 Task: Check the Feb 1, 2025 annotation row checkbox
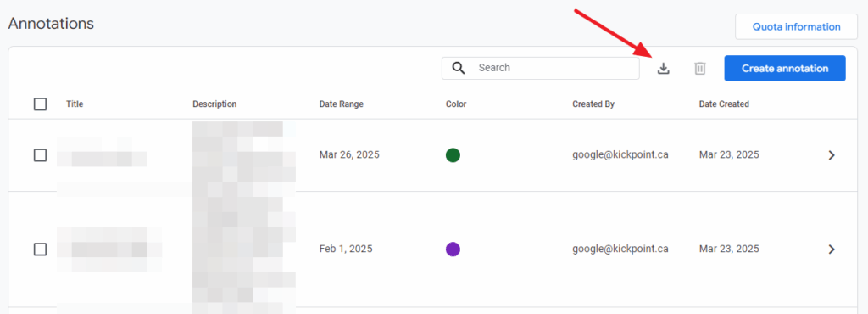(x=40, y=250)
